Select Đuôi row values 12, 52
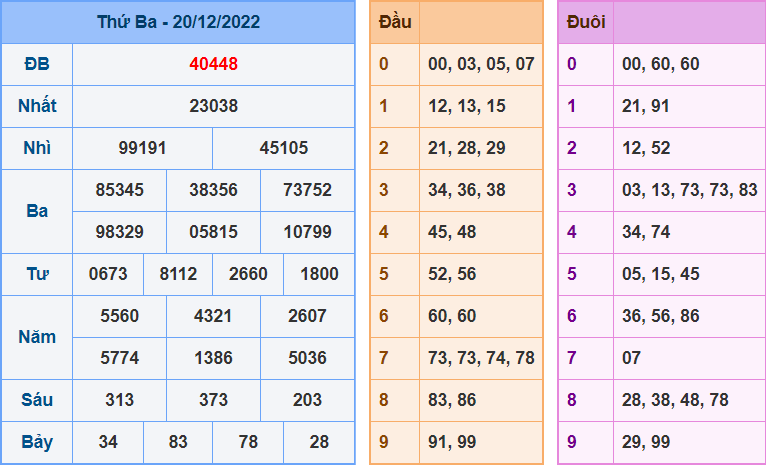The height and width of the screenshot is (465, 766). pyautogui.click(x=646, y=148)
